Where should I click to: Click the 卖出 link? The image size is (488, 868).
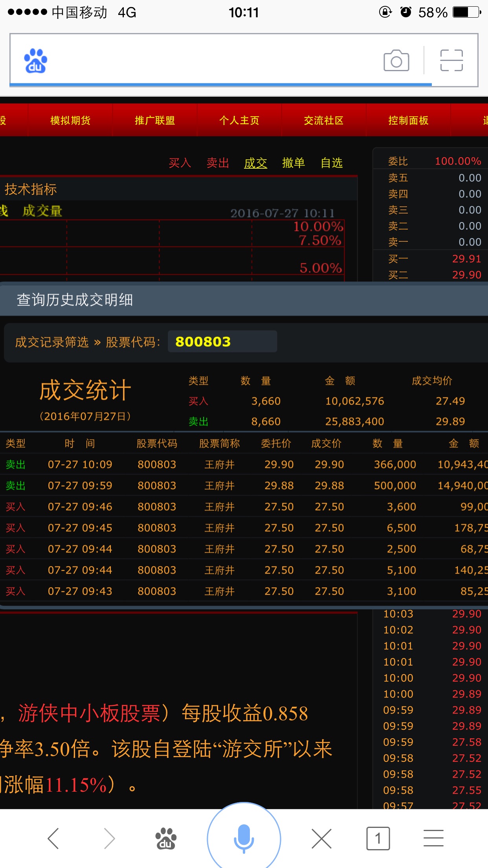218,163
